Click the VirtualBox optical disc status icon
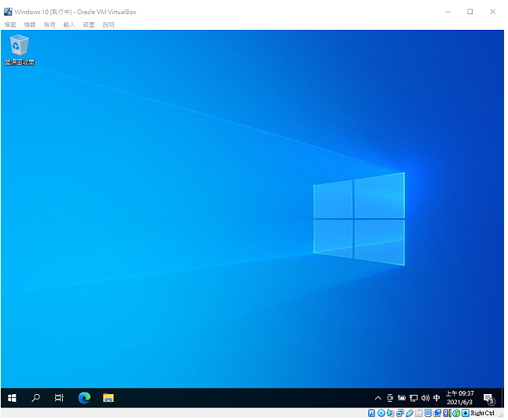This screenshot has width=508, height=420. pyautogui.click(x=381, y=413)
